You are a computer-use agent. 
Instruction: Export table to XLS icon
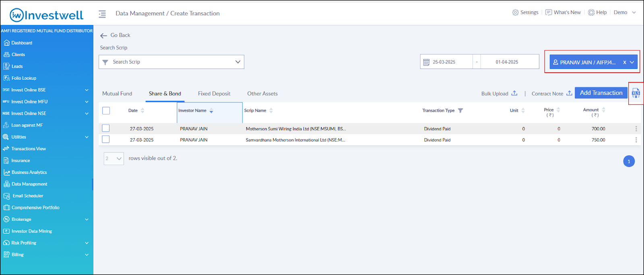click(636, 93)
